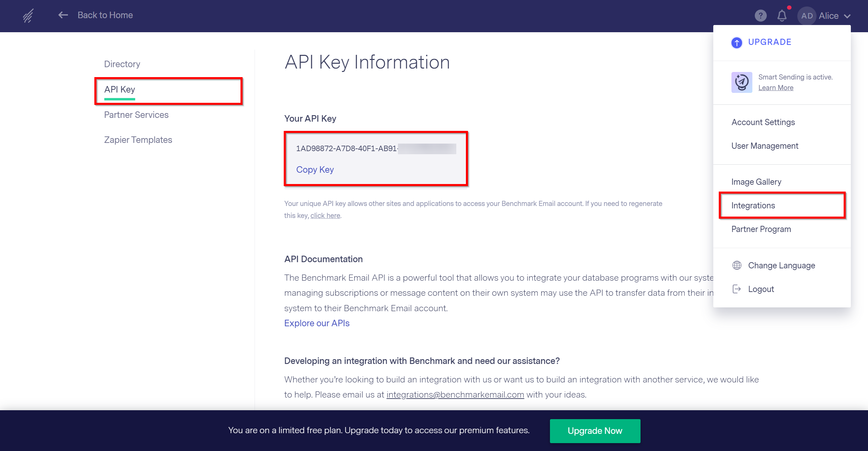The image size is (868, 451).
Task: Click the AD avatar circle
Action: coord(807,16)
